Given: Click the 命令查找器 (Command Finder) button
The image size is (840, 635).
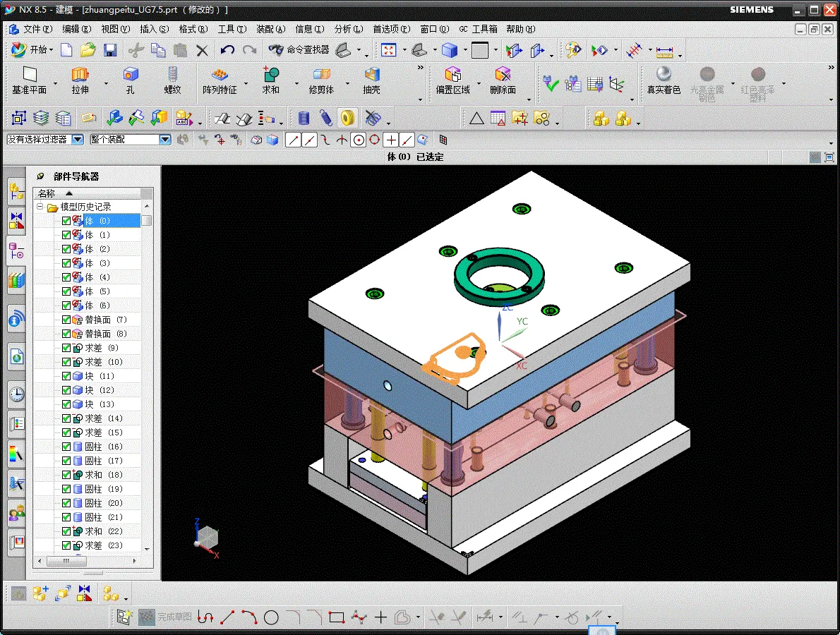Looking at the screenshot, I should coord(299,50).
